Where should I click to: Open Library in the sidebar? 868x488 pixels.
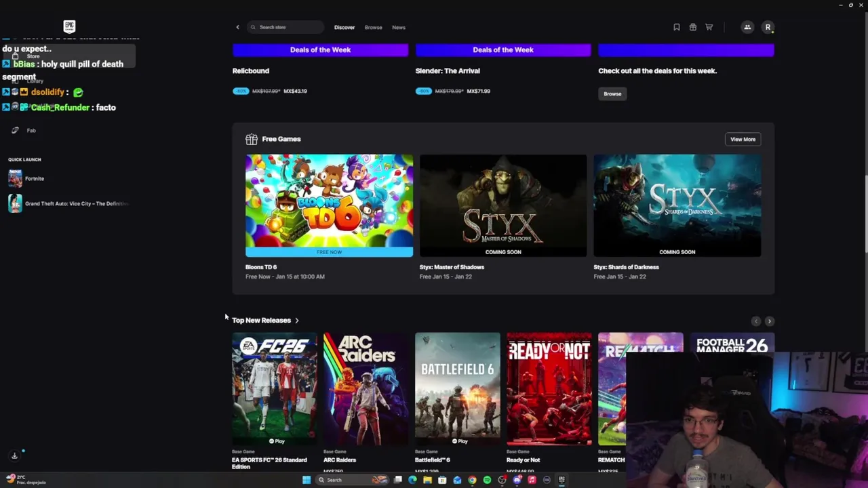pyautogui.click(x=35, y=81)
